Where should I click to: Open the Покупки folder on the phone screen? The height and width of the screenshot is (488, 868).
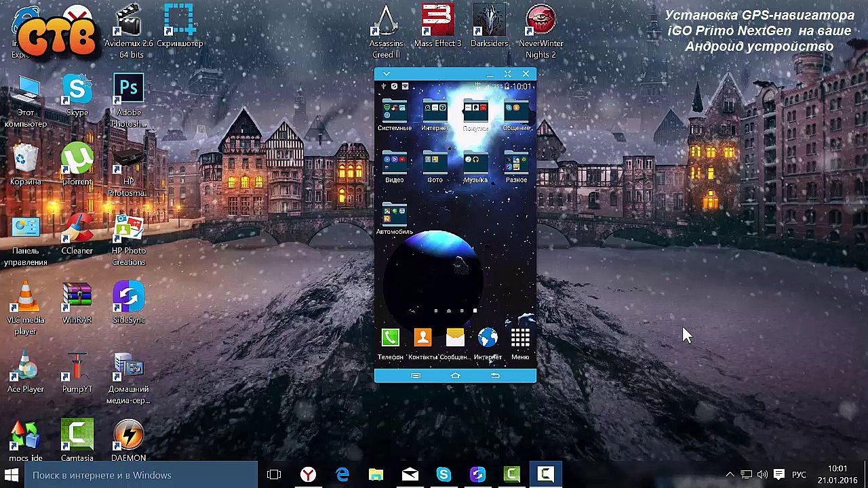(475, 115)
